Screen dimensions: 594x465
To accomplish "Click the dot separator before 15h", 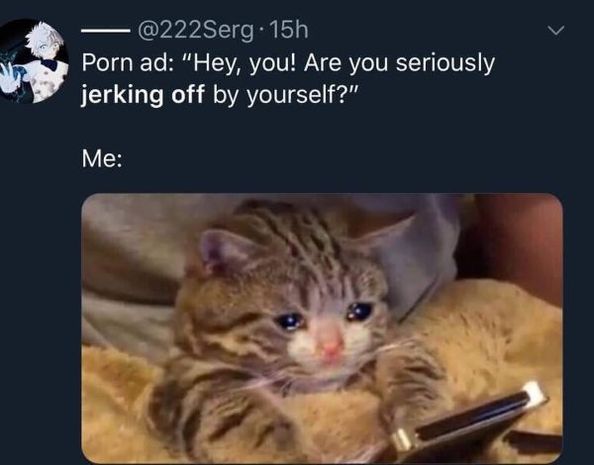I will 260,30.
